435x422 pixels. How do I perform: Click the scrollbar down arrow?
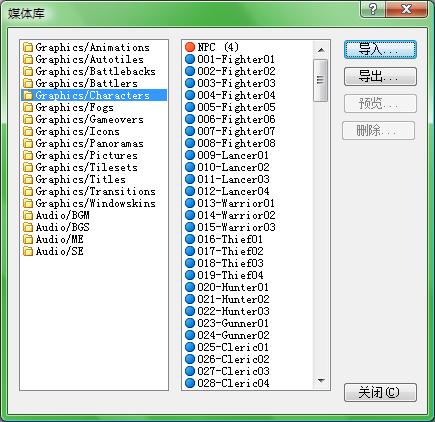click(x=321, y=380)
